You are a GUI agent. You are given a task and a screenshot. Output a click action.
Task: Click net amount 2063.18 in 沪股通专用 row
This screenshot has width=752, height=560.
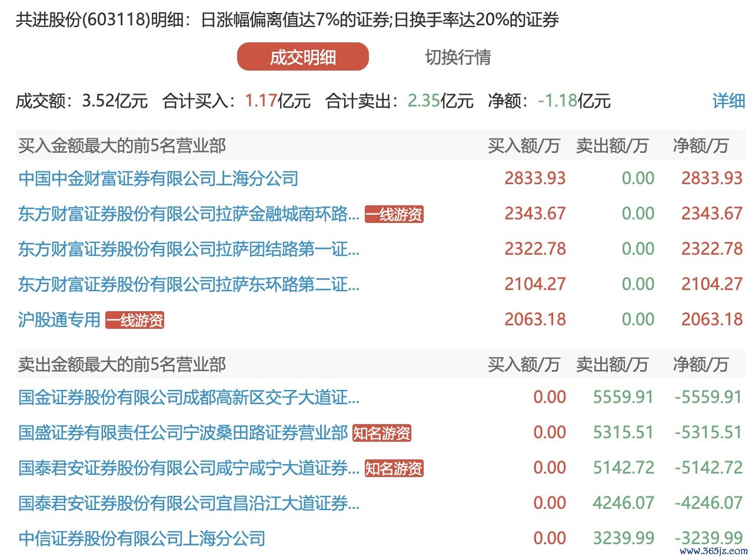pos(712,319)
